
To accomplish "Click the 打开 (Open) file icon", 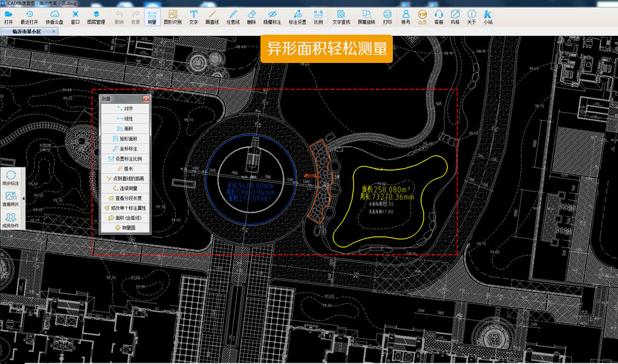I will pos(8,16).
